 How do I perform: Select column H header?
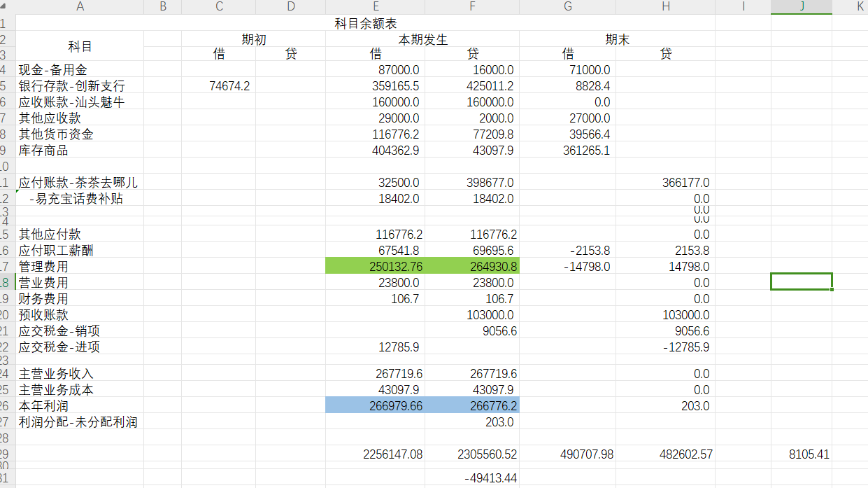(665, 6)
